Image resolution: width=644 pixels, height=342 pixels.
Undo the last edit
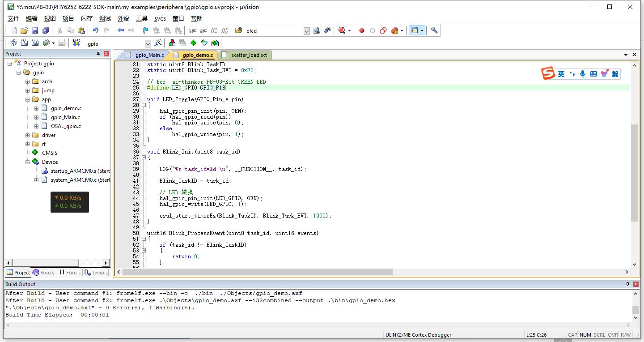pyautogui.click(x=95, y=30)
